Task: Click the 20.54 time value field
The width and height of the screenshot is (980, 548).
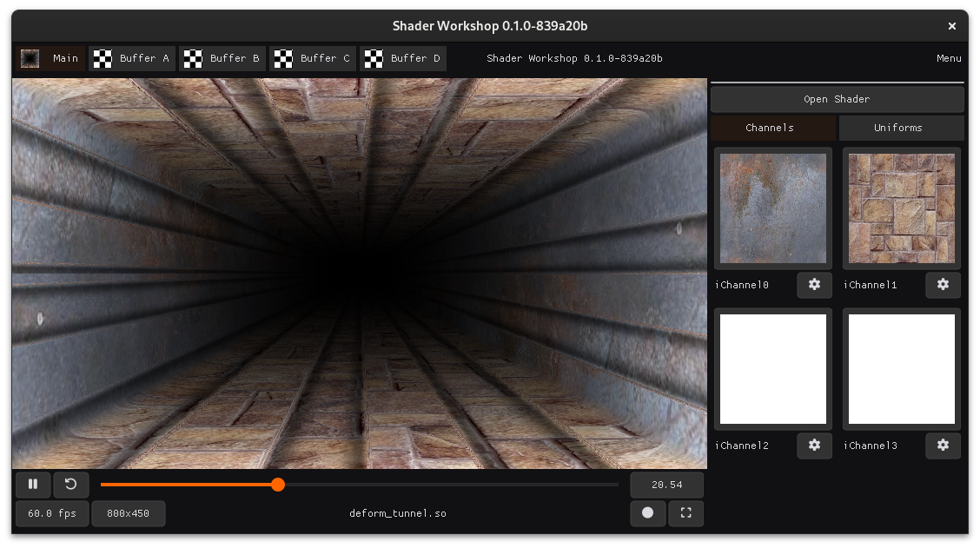Action: tap(667, 485)
